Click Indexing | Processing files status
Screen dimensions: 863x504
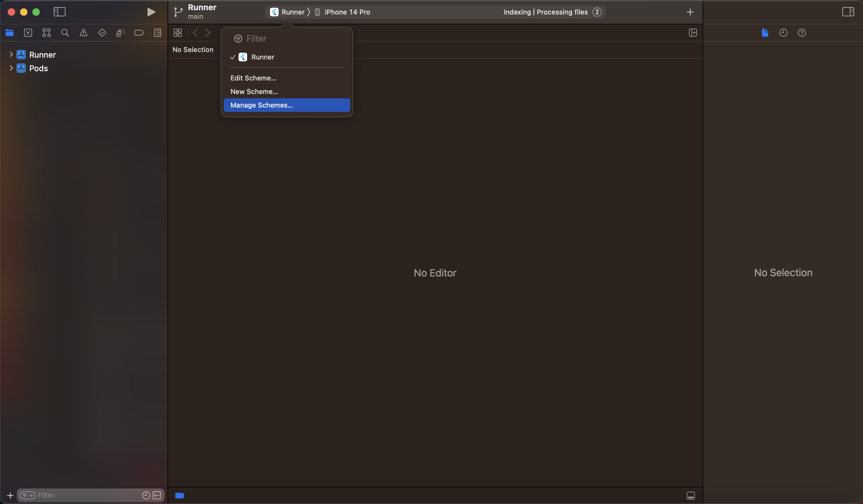546,12
